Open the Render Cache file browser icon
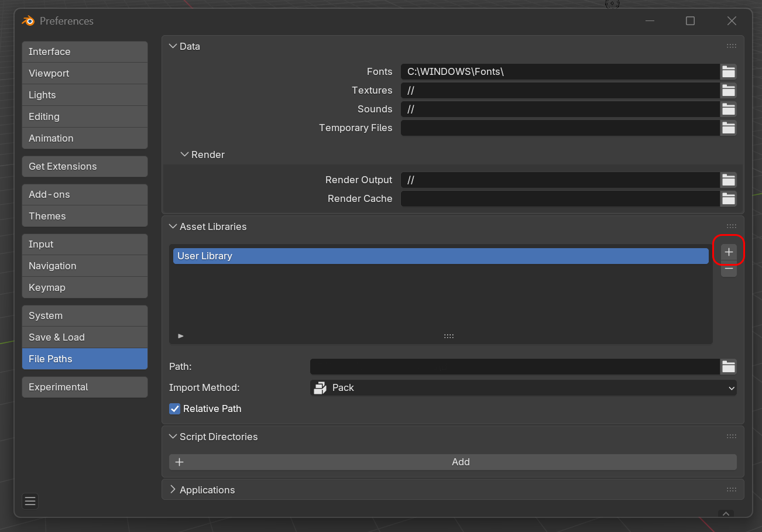 (x=728, y=198)
